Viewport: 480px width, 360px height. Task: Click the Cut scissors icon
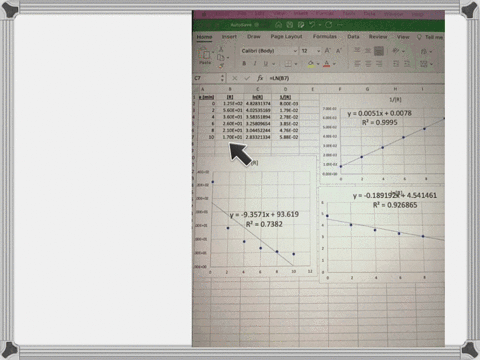tap(221, 49)
